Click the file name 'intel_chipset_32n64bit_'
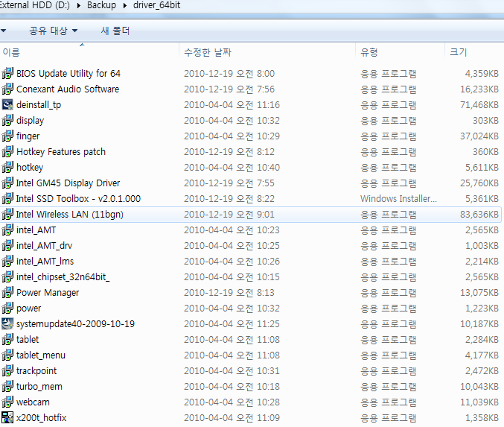 click(63, 277)
